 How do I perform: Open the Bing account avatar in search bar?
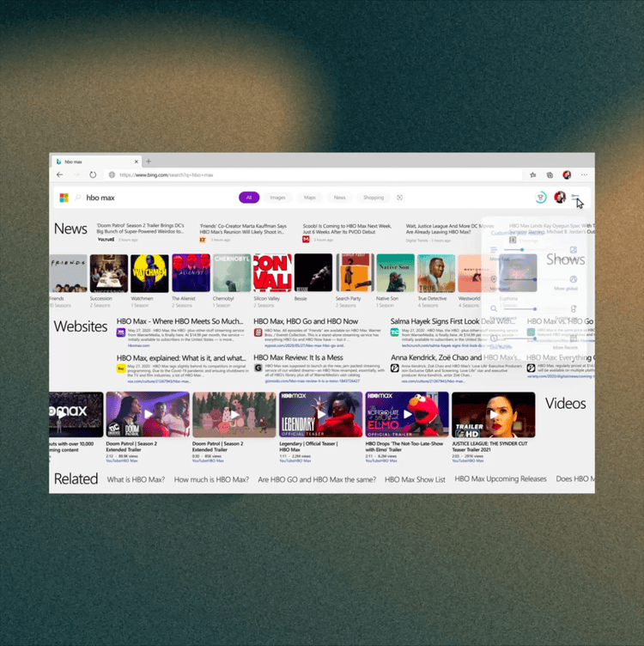click(560, 198)
